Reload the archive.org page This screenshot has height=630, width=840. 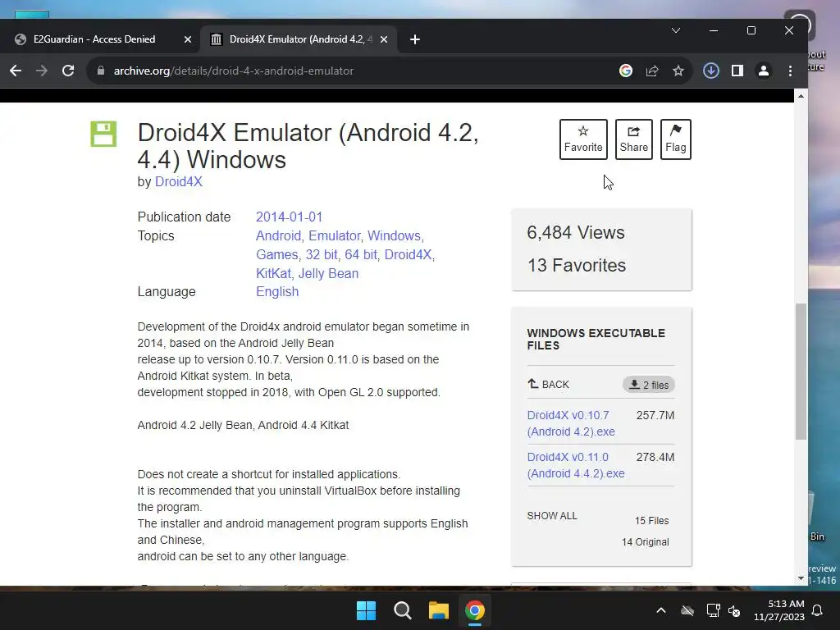(68, 71)
